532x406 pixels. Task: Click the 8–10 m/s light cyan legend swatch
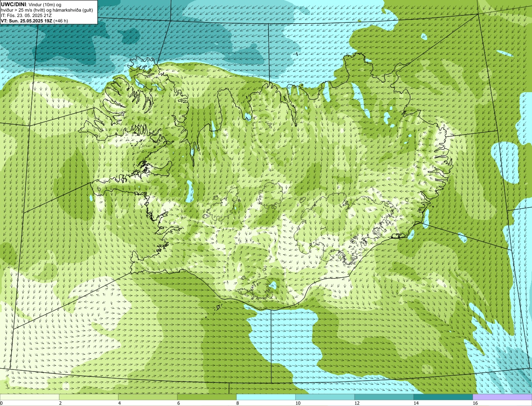266,397
